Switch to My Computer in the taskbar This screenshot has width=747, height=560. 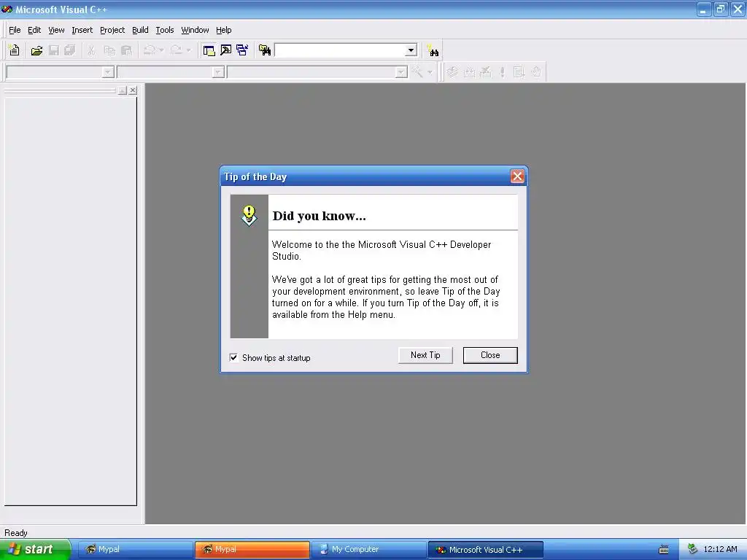(368, 550)
